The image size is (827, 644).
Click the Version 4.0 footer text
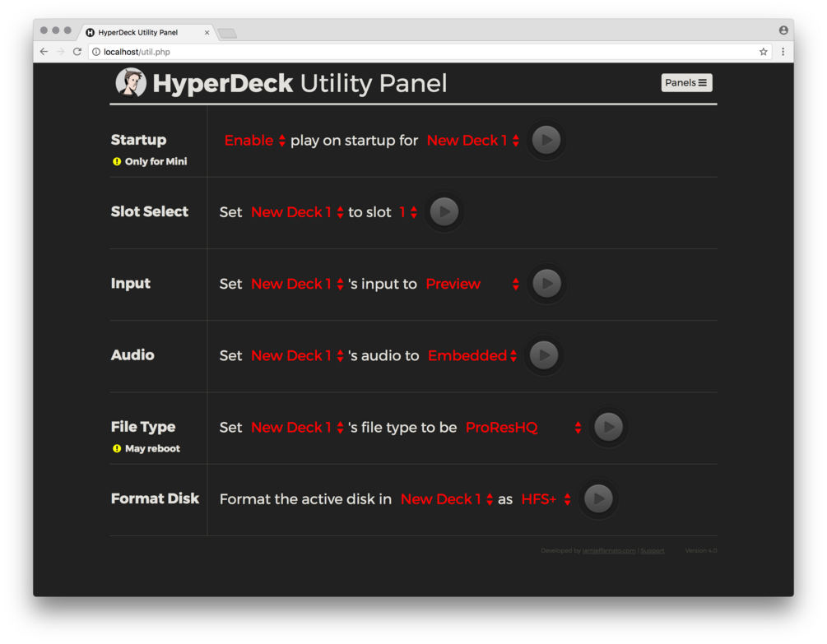point(701,551)
